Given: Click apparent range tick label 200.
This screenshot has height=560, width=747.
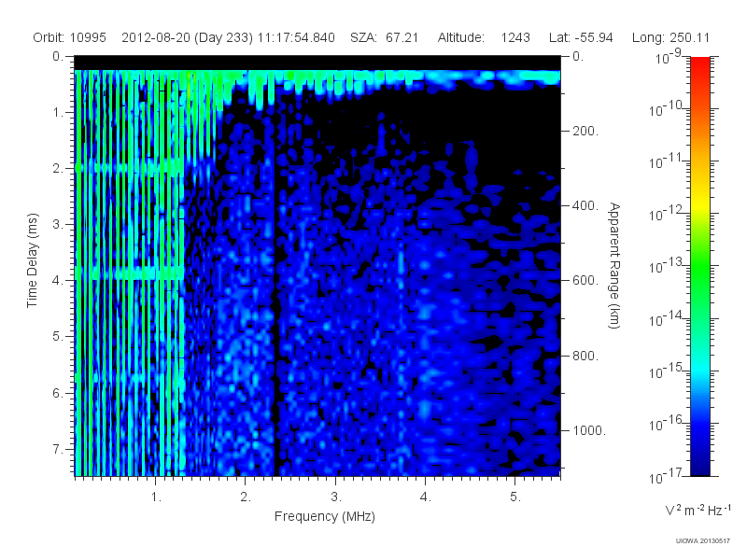Looking at the screenshot, I should (585, 131).
